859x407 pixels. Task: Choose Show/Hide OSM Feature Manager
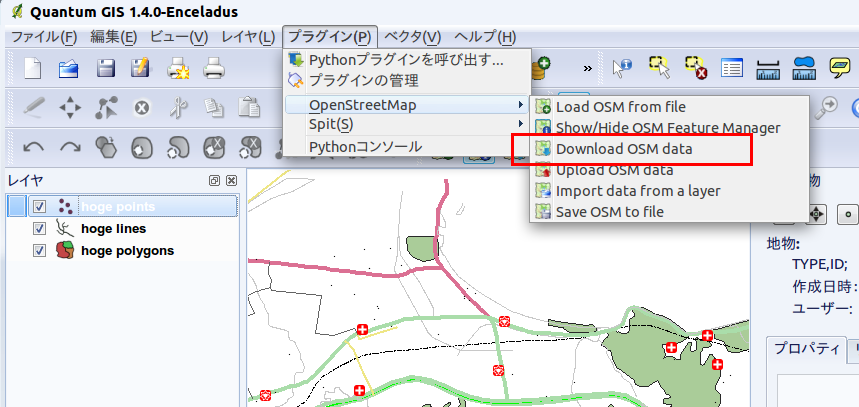668,128
